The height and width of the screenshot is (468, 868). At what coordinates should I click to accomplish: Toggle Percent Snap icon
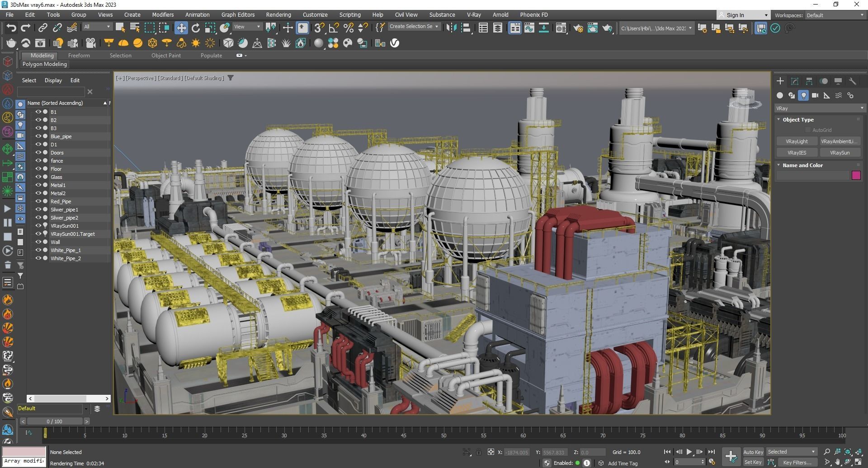point(348,28)
